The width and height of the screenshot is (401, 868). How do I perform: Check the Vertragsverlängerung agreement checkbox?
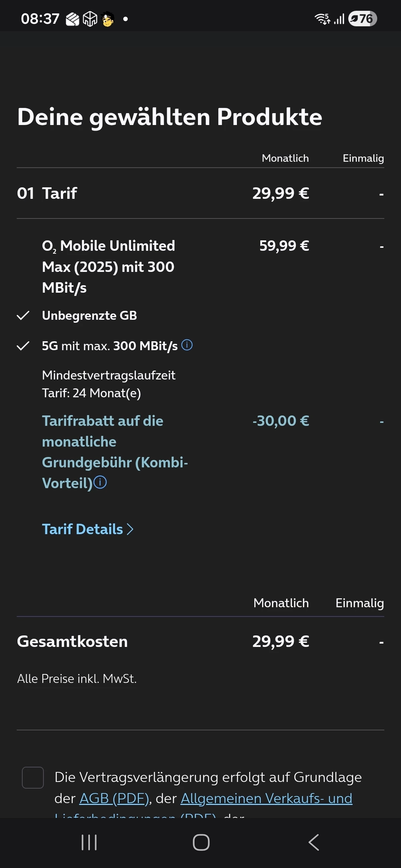coord(33,777)
